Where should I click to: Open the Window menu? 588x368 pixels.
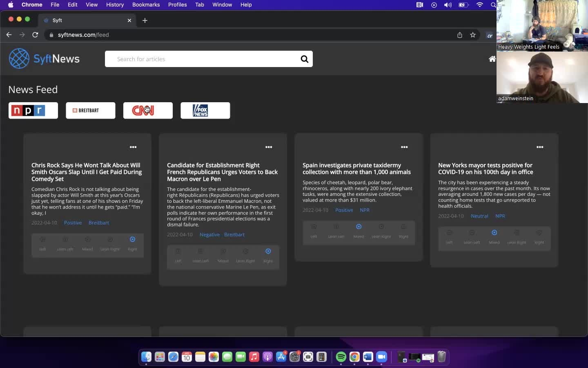222,5
